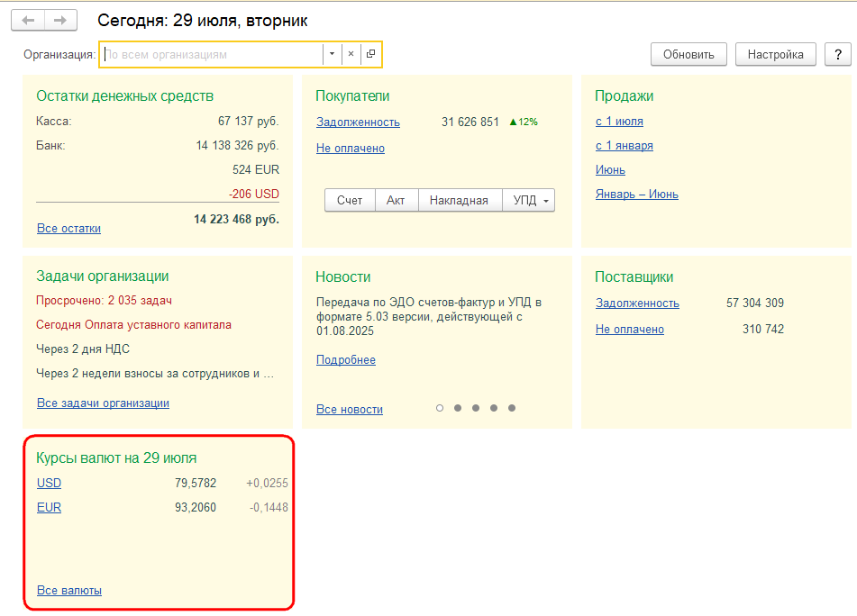The width and height of the screenshot is (857, 616).
Task: Create a new Накладная document
Action: click(x=459, y=201)
